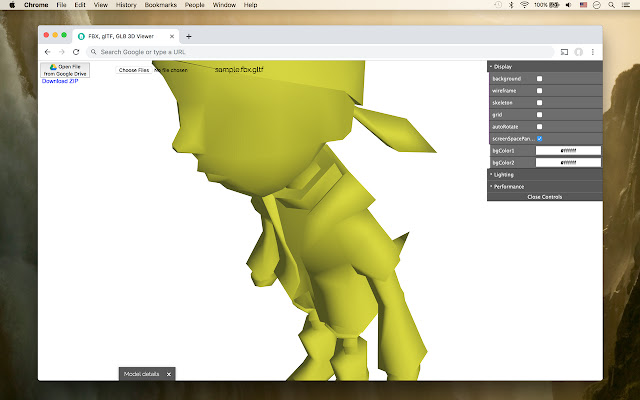
Task: Collapse the Display section
Action: (x=545, y=67)
